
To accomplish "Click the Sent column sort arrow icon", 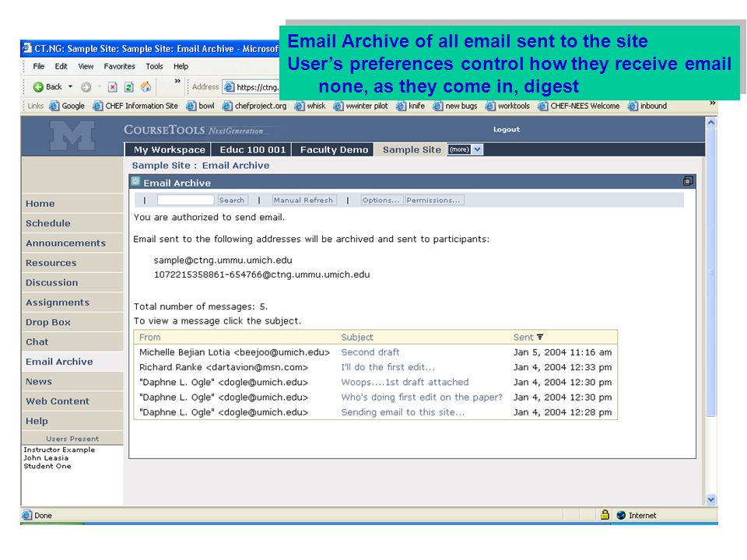I will pos(540,337).
